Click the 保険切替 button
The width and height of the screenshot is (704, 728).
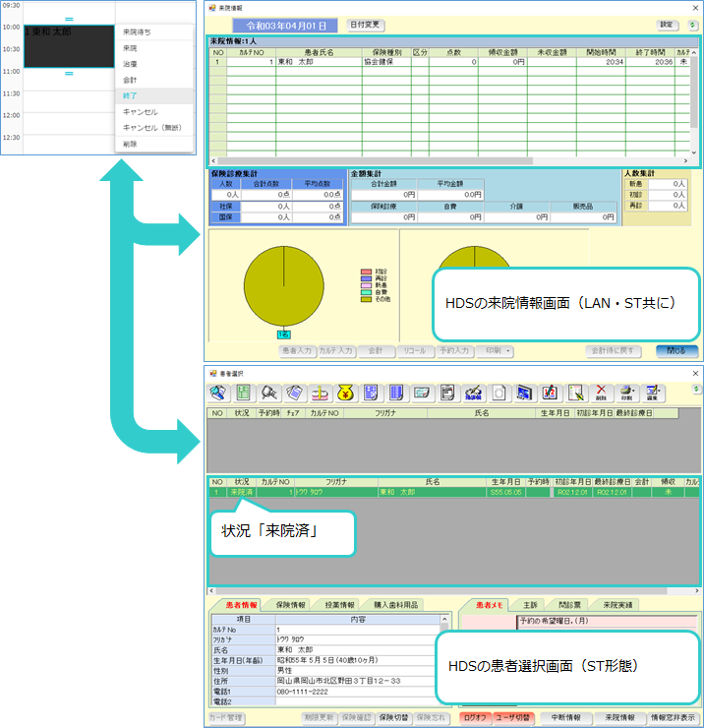click(393, 718)
